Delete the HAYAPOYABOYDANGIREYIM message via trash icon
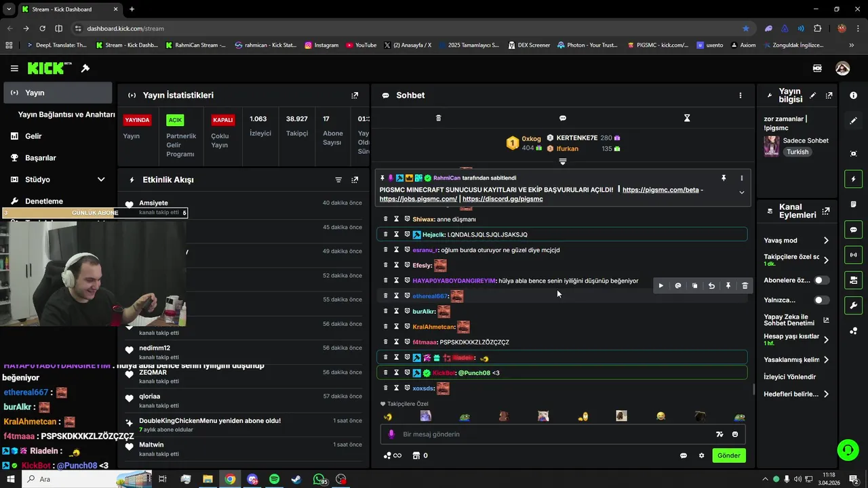 click(x=745, y=286)
